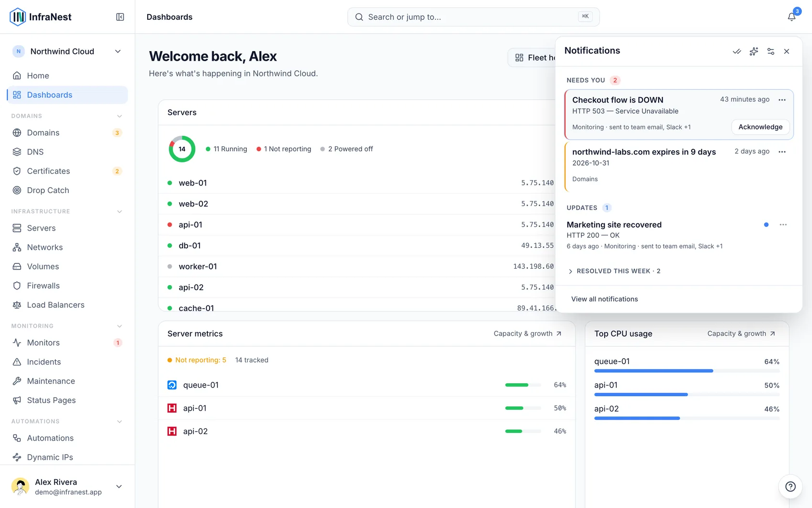
Task: Open notification settings sliders icon
Action: pyautogui.click(x=771, y=52)
